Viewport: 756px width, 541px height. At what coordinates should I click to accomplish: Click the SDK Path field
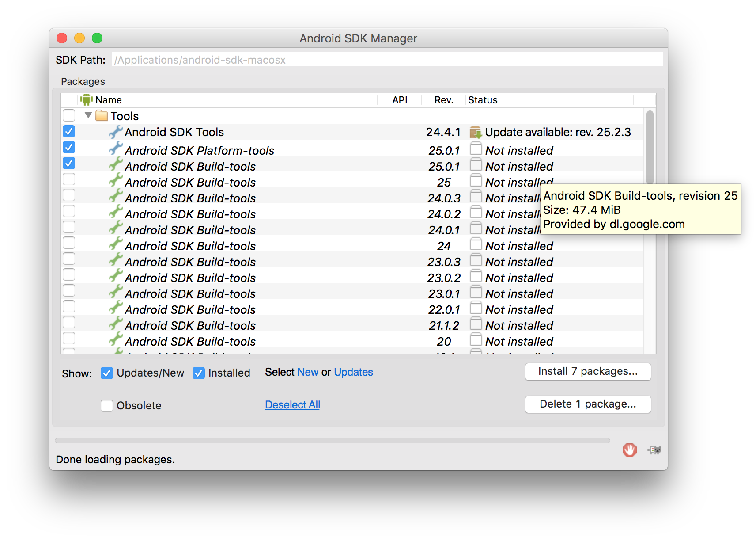coord(388,60)
